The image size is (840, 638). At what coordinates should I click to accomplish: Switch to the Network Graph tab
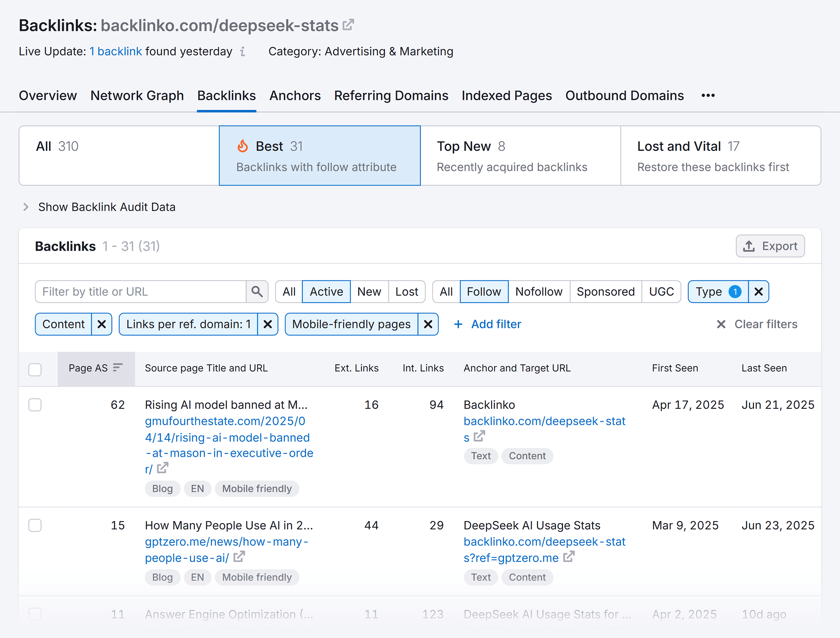137,95
